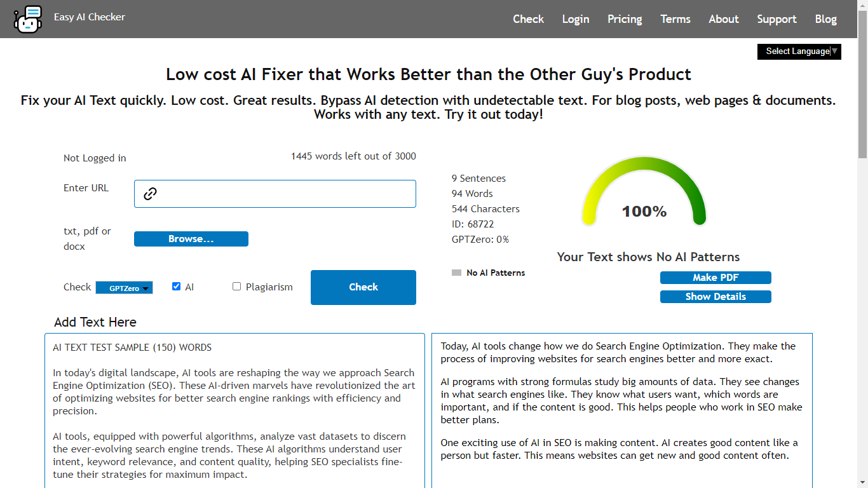
Task: Select the Check nav item
Action: coord(528,19)
